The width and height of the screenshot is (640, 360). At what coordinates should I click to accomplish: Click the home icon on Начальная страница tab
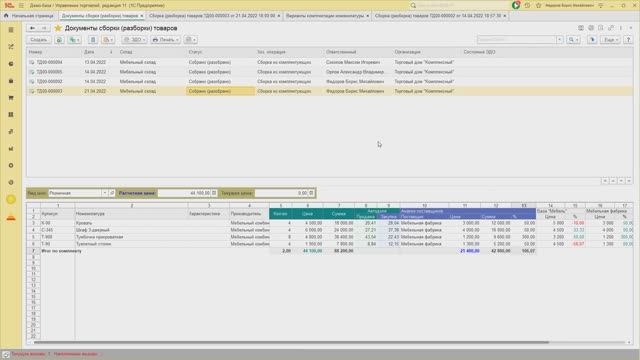click(x=6, y=16)
